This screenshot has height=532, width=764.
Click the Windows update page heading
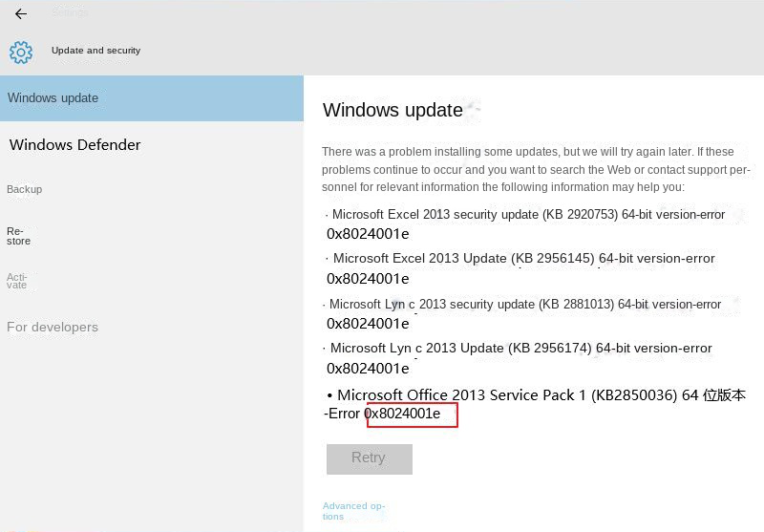393,110
